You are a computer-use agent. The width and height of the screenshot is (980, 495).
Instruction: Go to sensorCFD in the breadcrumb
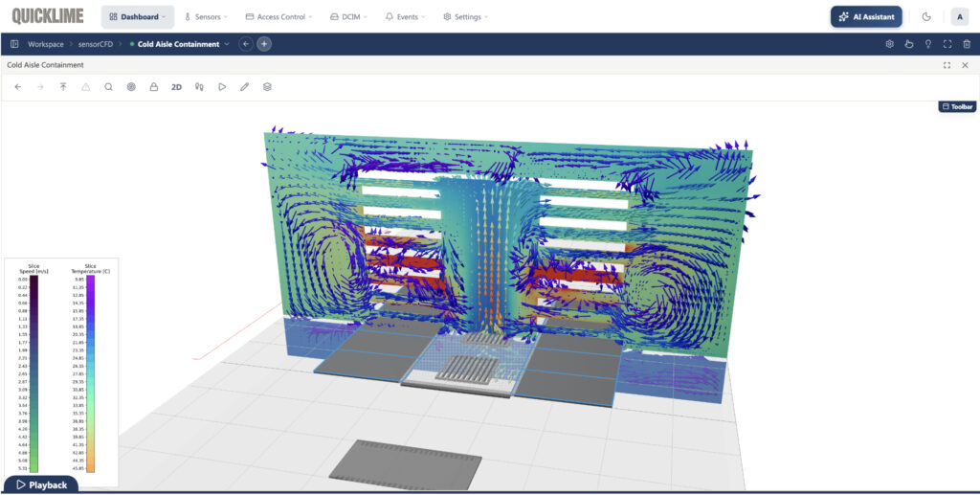(x=96, y=44)
